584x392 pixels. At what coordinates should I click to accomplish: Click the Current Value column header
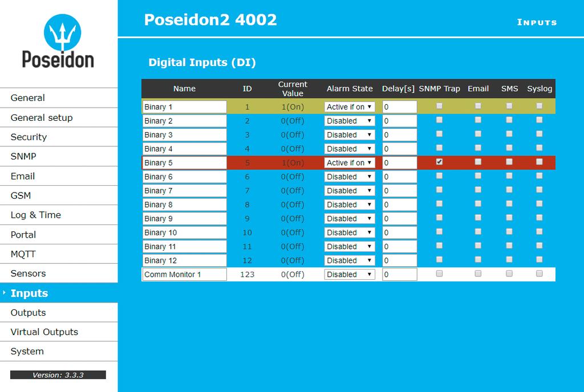tap(293, 88)
